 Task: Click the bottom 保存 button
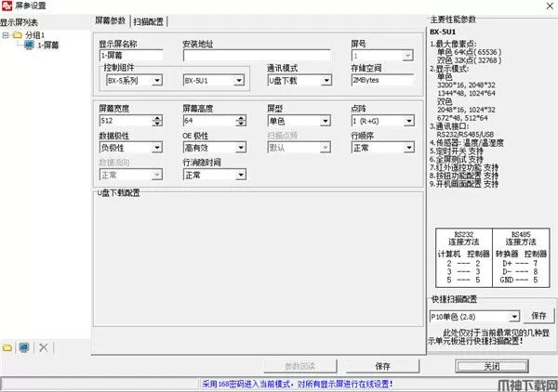[382, 366]
